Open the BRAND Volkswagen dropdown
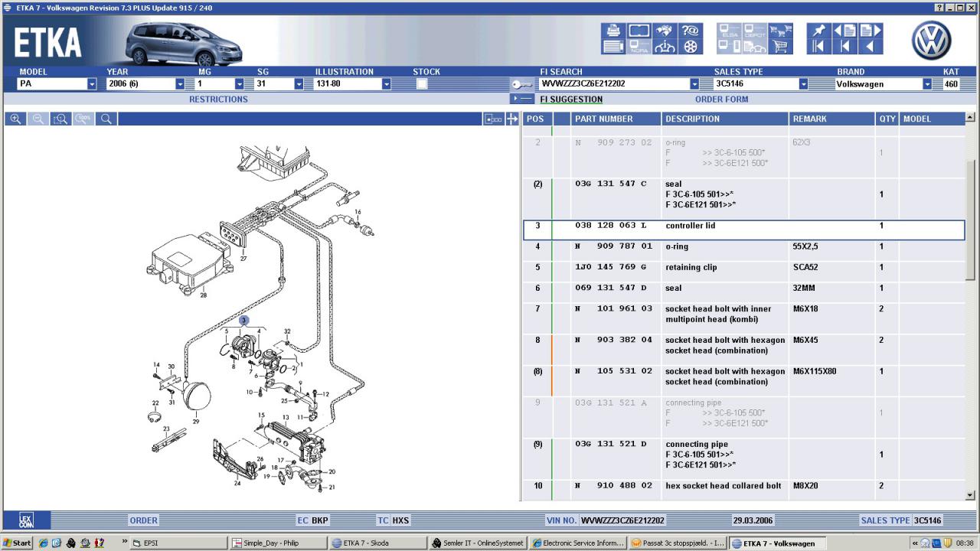The width and height of the screenshot is (980, 551). [927, 84]
